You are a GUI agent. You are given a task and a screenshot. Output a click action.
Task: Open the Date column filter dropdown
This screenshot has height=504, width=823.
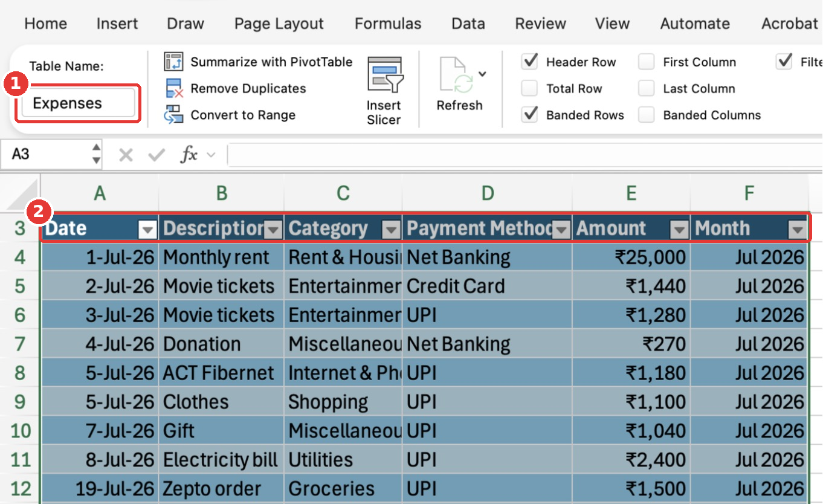click(x=148, y=229)
